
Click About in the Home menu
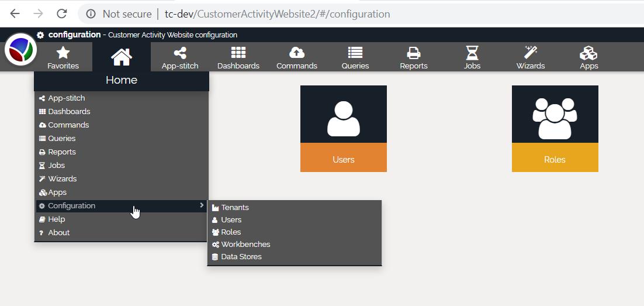[58, 233]
